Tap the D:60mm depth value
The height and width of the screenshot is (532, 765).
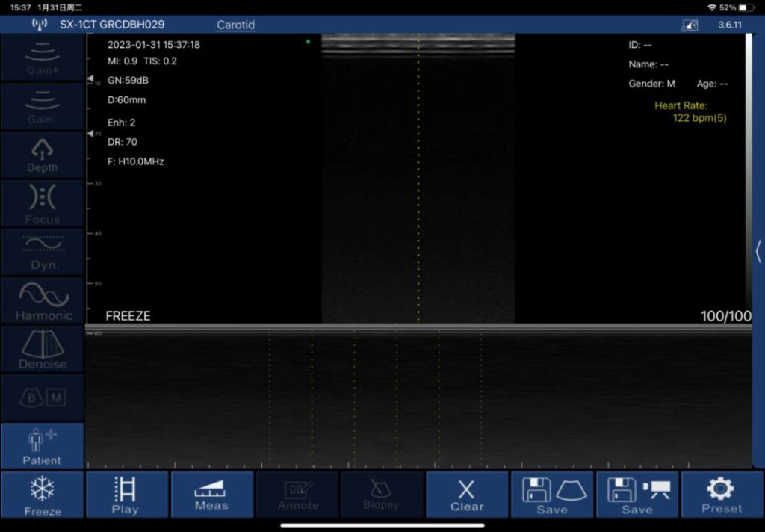(x=126, y=100)
